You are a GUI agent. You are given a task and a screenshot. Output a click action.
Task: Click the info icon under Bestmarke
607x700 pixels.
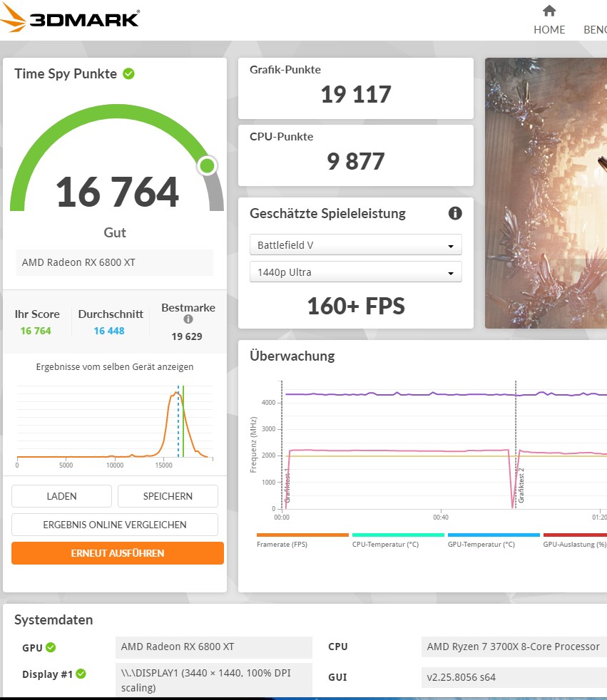point(188,319)
